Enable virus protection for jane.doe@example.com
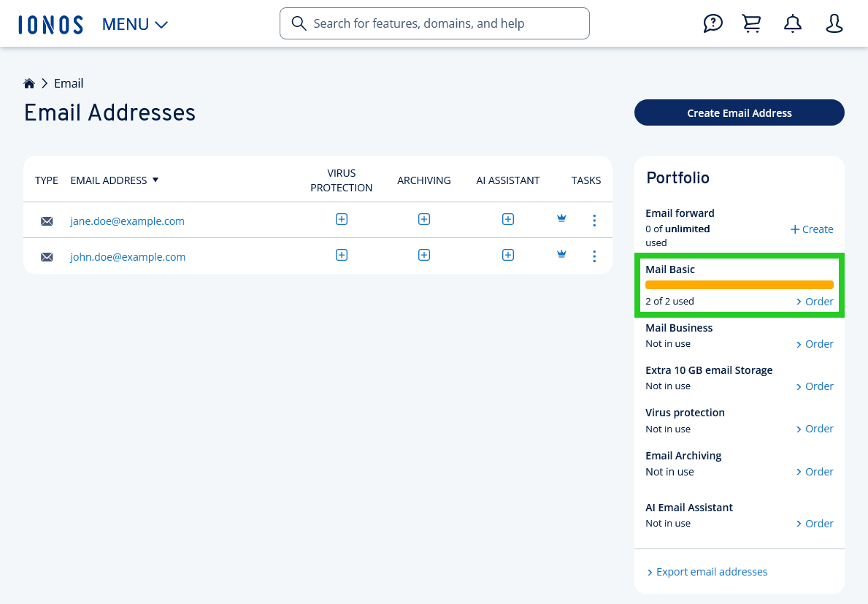Screen dimensions: 868x604 click(x=341, y=219)
